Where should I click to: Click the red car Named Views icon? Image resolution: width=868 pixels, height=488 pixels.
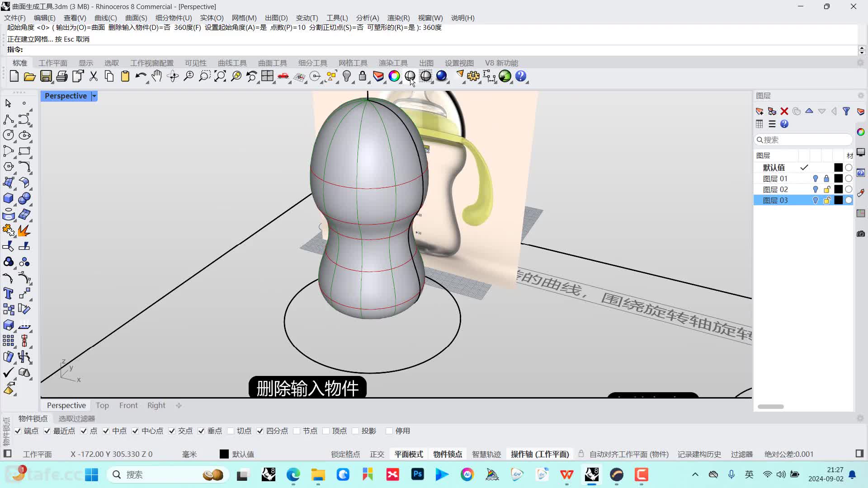click(283, 76)
